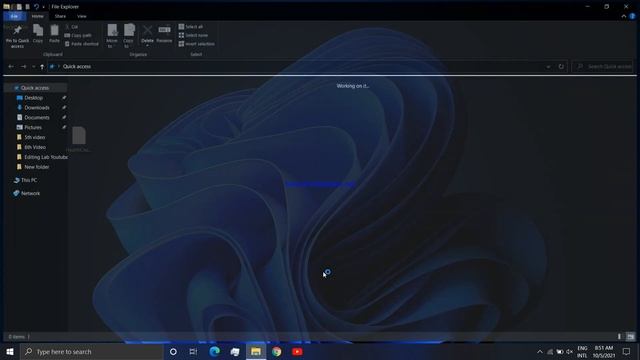Open the taskbar clock at 8:51 AM
640x360 pixels.
coord(604,351)
